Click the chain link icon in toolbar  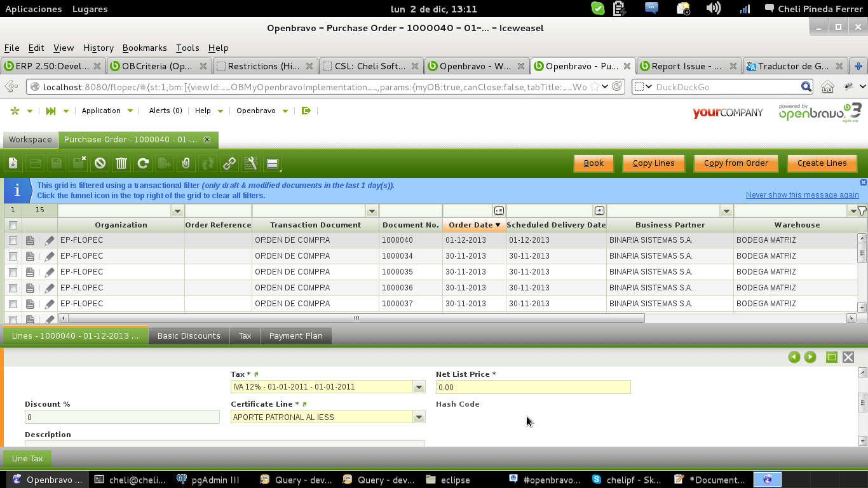coord(229,163)
